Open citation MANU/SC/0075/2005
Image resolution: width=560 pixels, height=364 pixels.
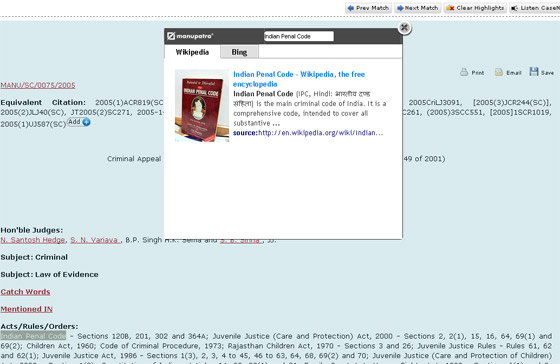[38, 85]
